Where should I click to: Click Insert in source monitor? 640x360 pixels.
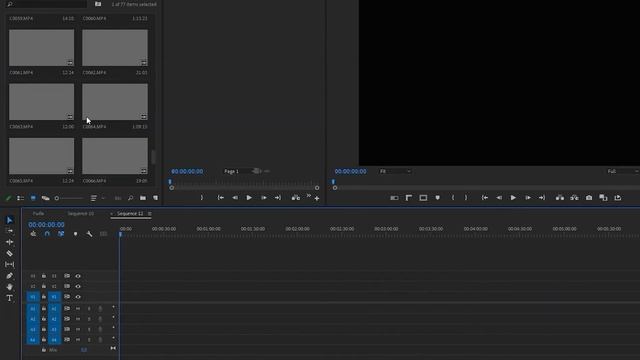click(296, 198)
